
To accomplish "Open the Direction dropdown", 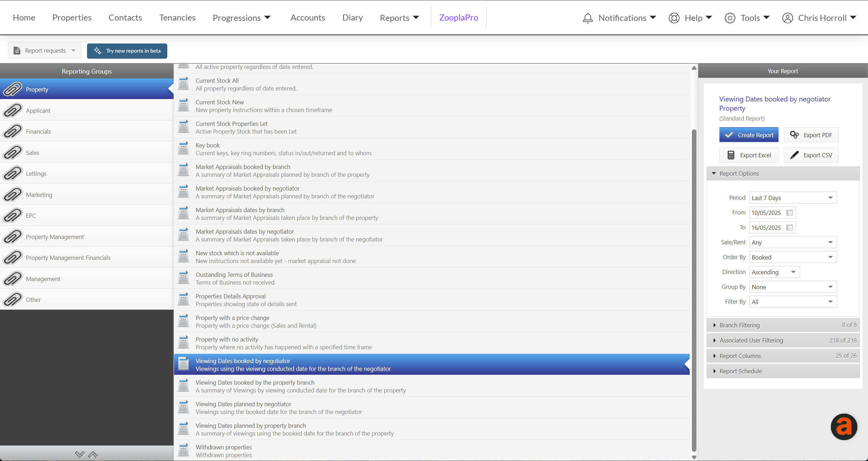I will click(x=774, y=272).
